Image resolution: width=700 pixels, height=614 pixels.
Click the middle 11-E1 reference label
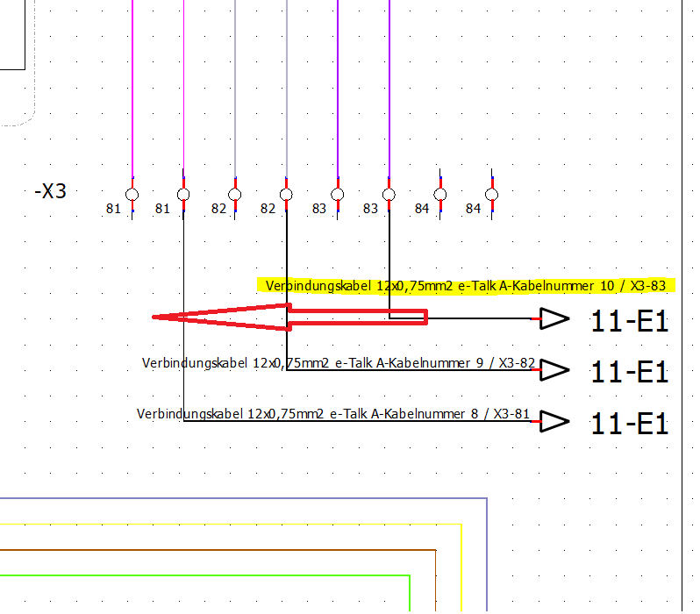pyautogui.click(x=630, y=373)
